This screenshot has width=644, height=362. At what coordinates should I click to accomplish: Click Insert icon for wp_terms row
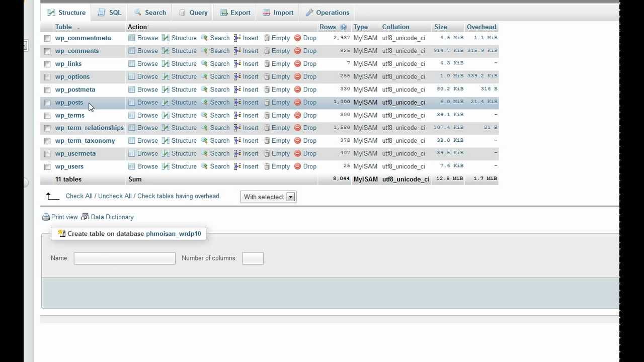click(x=237, y=115)
